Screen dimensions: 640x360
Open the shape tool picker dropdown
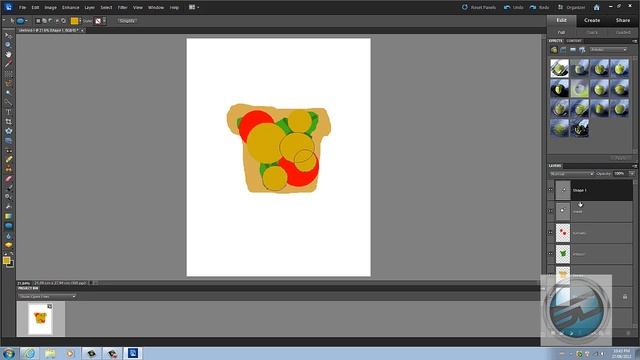[27, 20]
